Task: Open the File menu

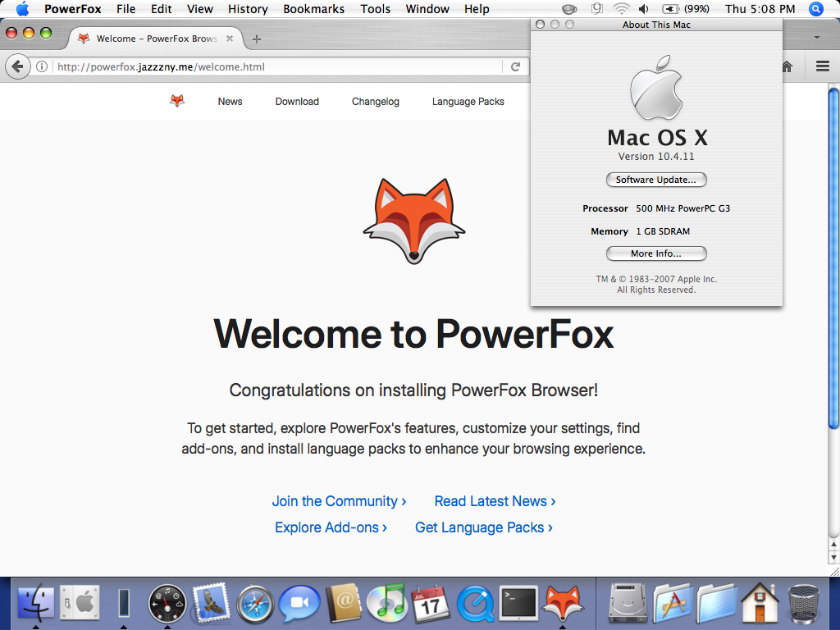Action: point(126,9)
